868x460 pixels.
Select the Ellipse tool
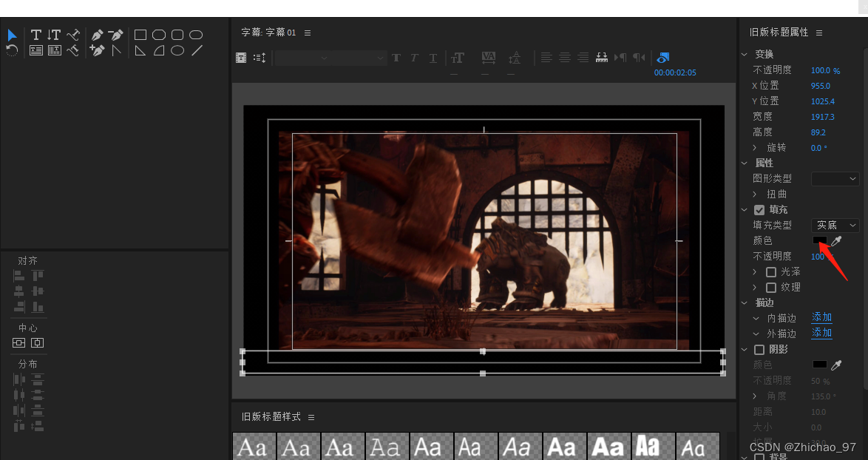point(177,50)
